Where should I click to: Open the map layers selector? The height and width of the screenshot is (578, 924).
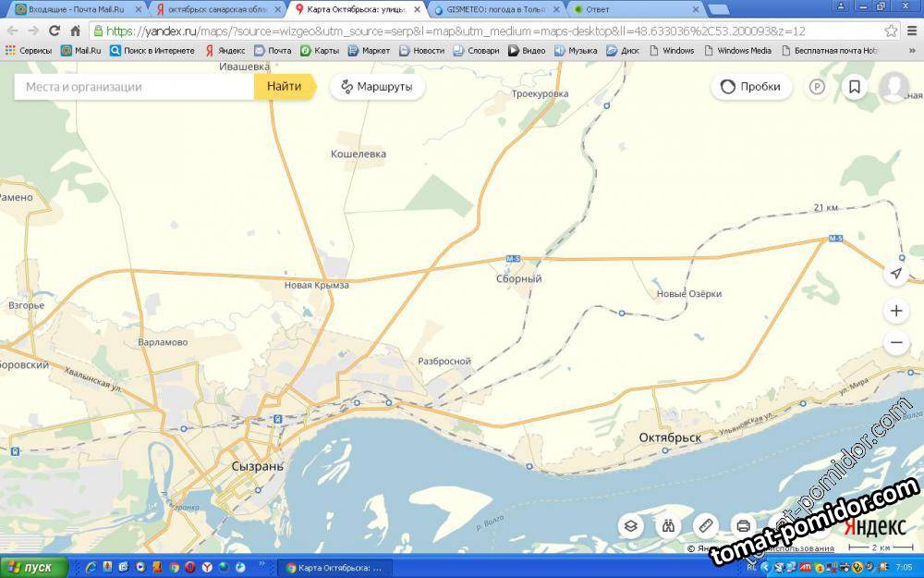(630, 525)
